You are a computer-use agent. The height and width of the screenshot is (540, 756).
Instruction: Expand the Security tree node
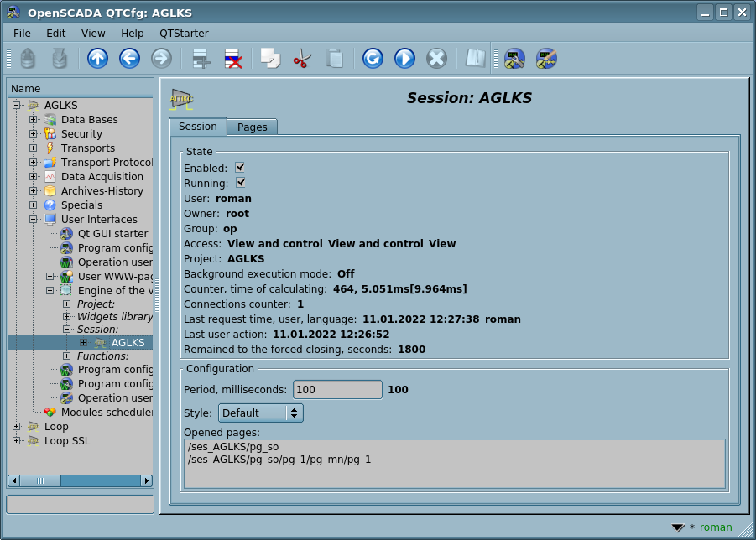click(x=33, y=133)
